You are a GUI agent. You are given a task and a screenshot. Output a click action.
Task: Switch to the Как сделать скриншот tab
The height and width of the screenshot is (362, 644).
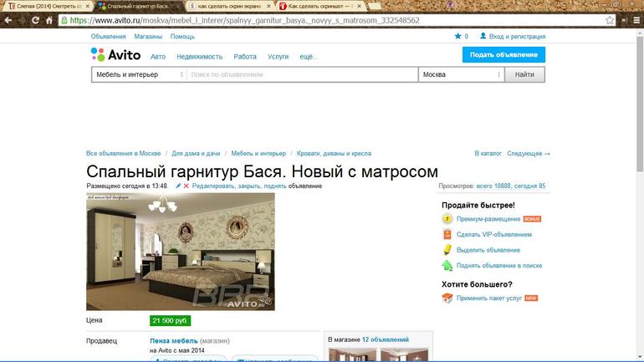point(320,6)
